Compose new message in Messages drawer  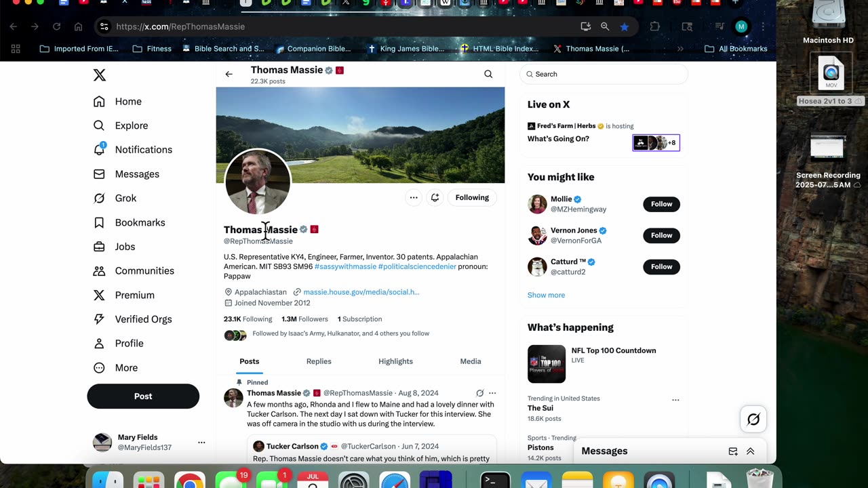coord(733,451)
